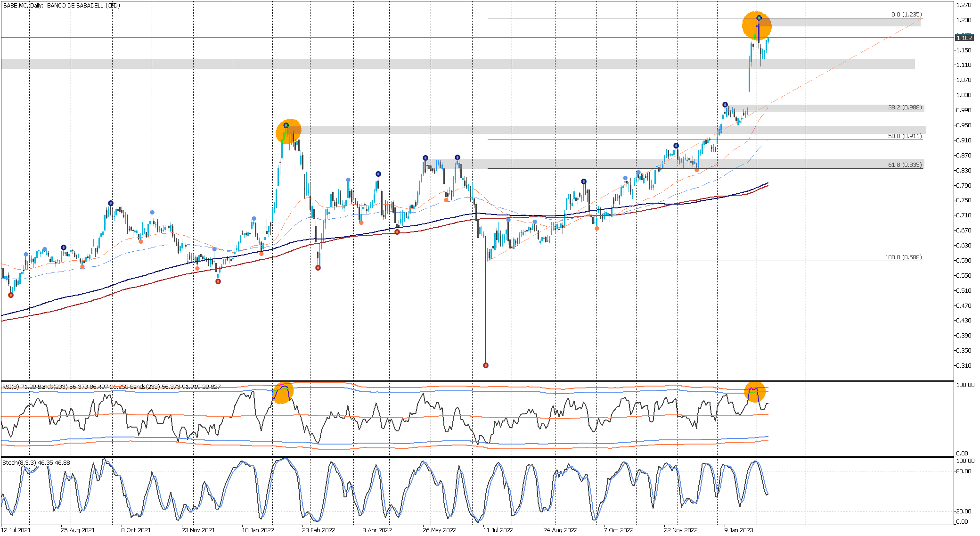The image size is (980, 536).
Task: Select the 50.0 (0.911) retracement label
Action: click(905, 136)
